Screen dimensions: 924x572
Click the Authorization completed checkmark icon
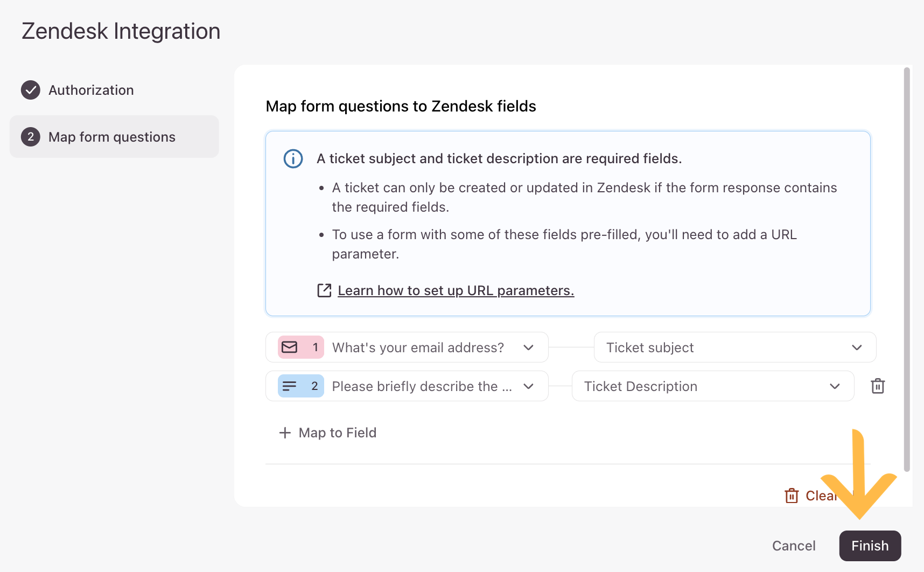pyautogui.click(x=31, y=90)
